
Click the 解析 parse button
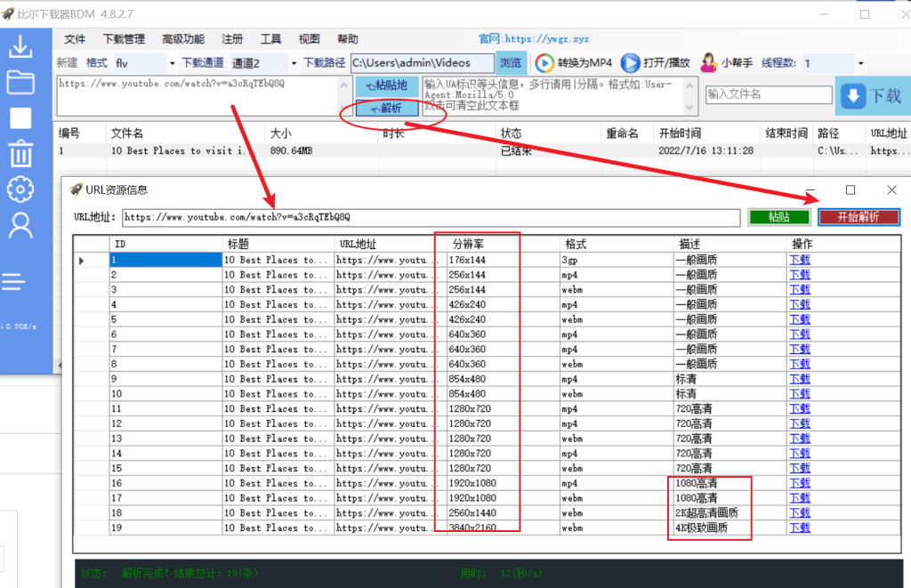pos(386,108)
